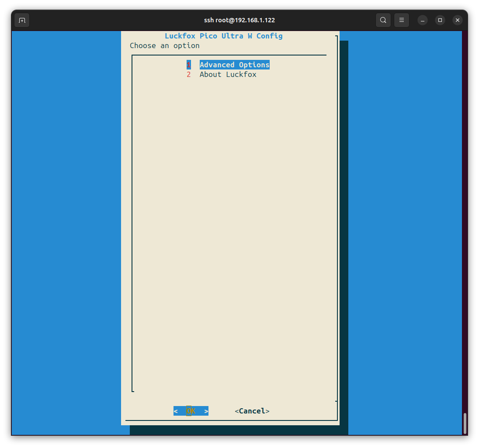Click the Cancel button
479x448 pixels.
point(252,411)
